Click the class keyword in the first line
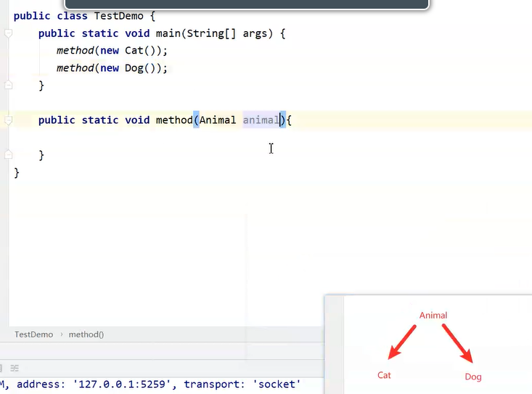The height and width of the screenshot is (394, 532). (x=72, y=16)
